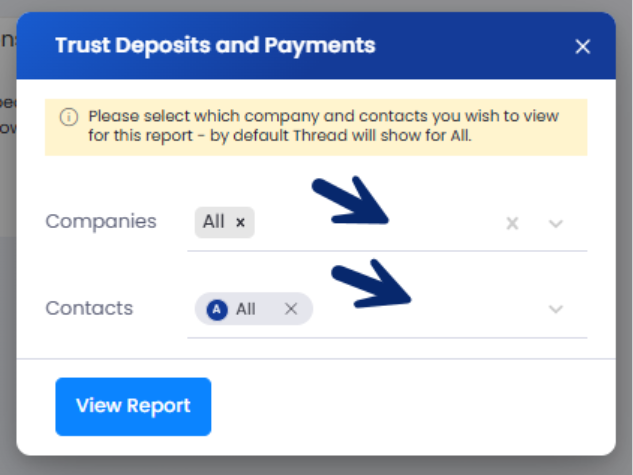Image resolution: width=633 pixels, height=475 pixels.
Task: Select the Contacts field label
Action: (89, 308)
